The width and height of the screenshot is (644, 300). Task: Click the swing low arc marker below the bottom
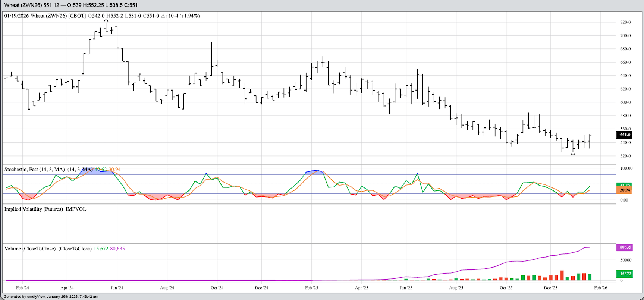click(573, 154)
